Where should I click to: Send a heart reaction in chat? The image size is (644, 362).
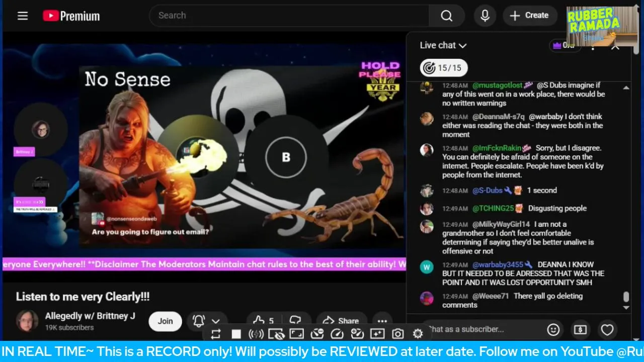tap(607, 330)
